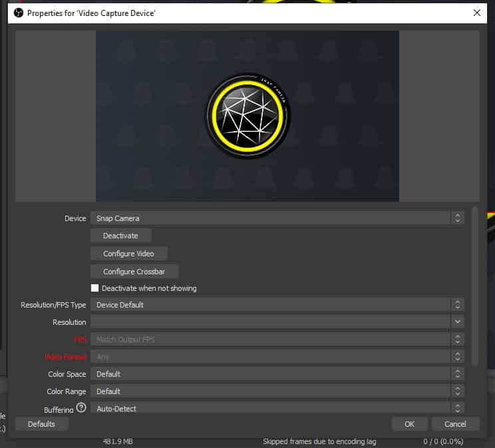This screenshot has width=495, height=448.
Task: Open Configure Video settings
Action: point(129,254)
